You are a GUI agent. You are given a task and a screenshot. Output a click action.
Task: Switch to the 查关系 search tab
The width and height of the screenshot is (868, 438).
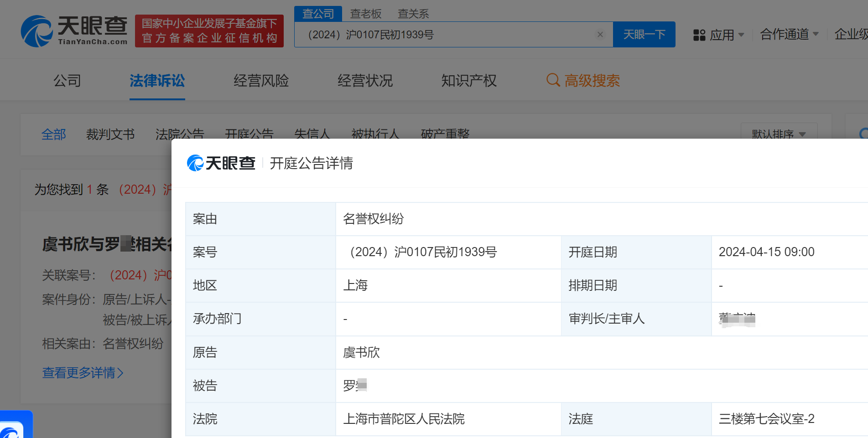[x=413, y=14]
